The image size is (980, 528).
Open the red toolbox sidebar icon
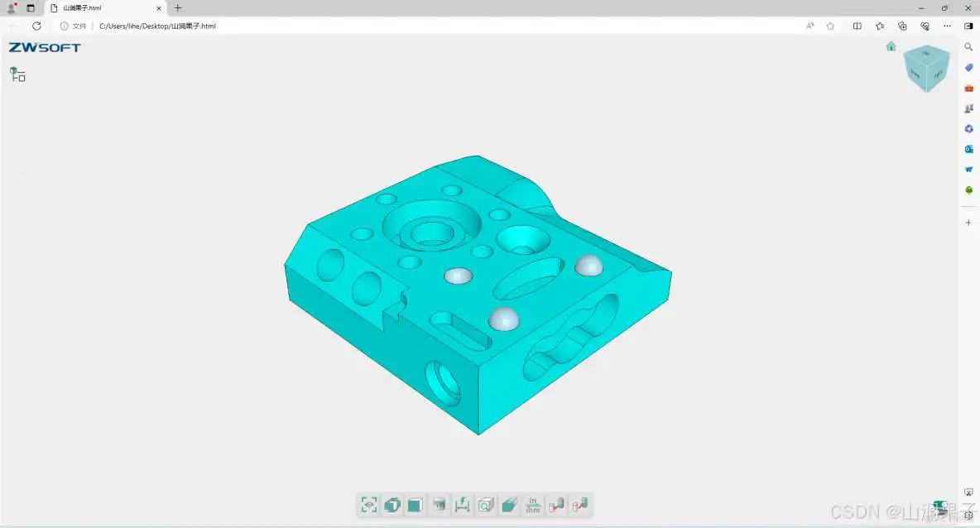pyautogui.click(x=968, y=88)
